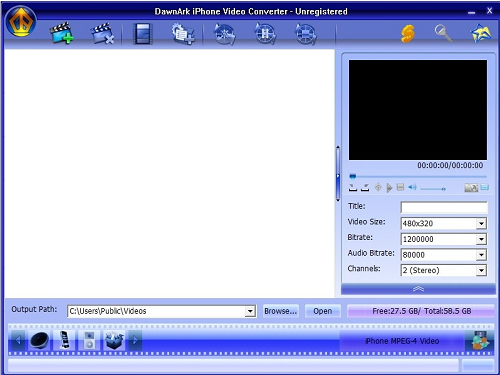Viewport: 500px width, 375px height.
Task: Click the DawnArk gold logo button
Action: [21, 21]
